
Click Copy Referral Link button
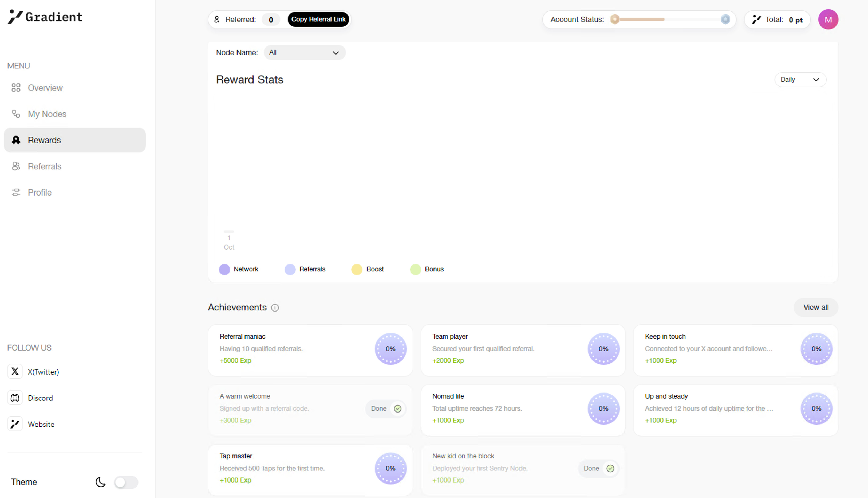(x=318, y=20)
